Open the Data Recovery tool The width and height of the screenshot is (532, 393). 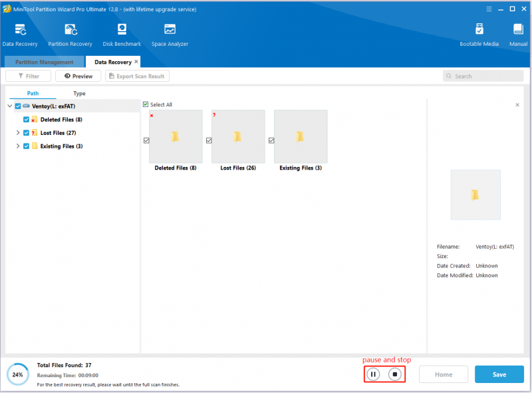20,35
